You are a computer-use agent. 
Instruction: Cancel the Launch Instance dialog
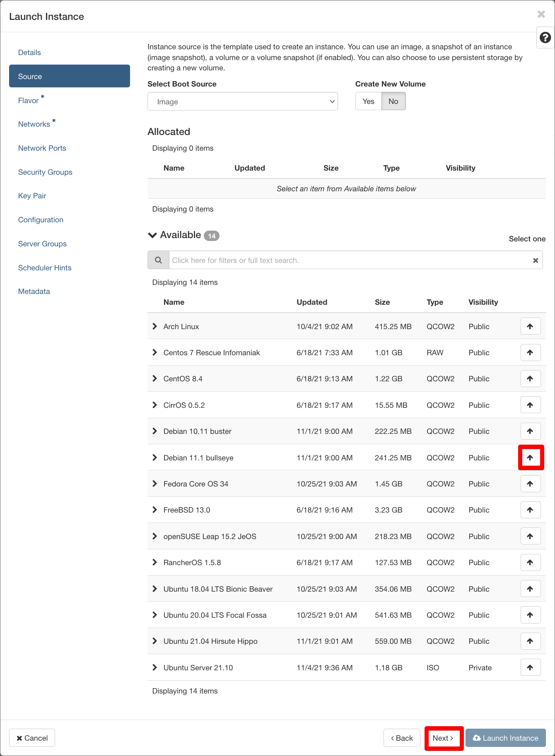[x=32, y=738]
